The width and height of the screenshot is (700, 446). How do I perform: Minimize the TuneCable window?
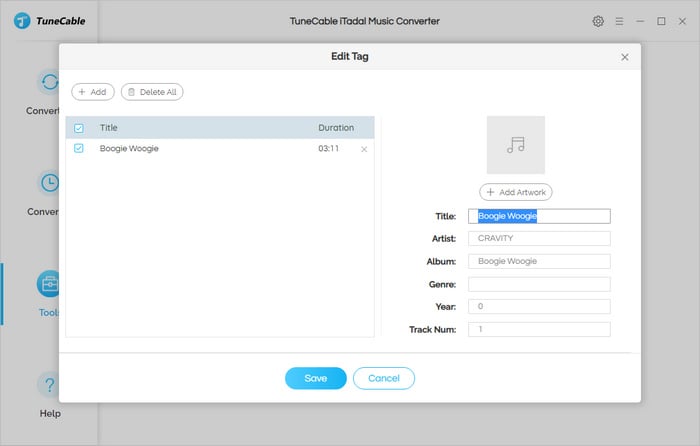tap(640, 21)
